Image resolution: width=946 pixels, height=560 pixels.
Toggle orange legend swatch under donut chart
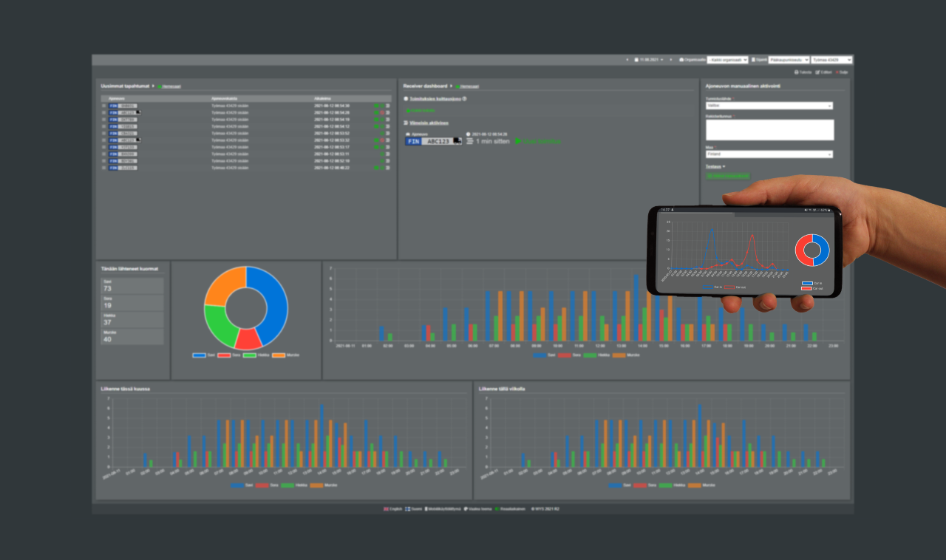tap(279, 355)
